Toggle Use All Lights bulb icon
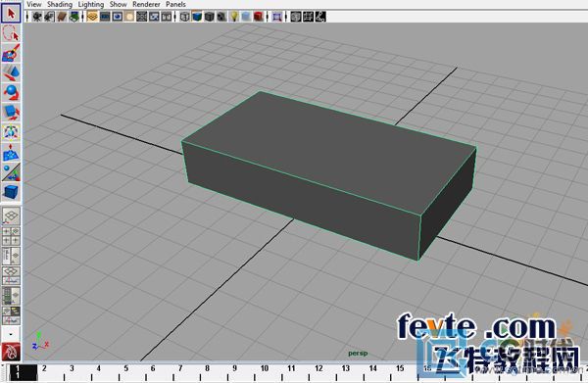The height and width of the screenshot is (383, 588). click(x=234, y=17)
